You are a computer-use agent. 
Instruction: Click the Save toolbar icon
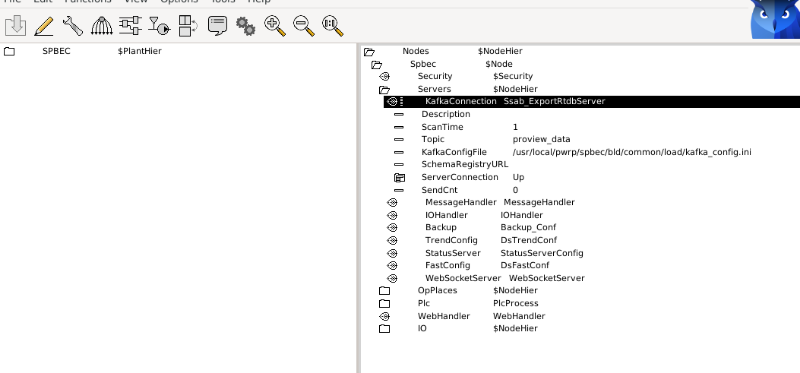16,25
